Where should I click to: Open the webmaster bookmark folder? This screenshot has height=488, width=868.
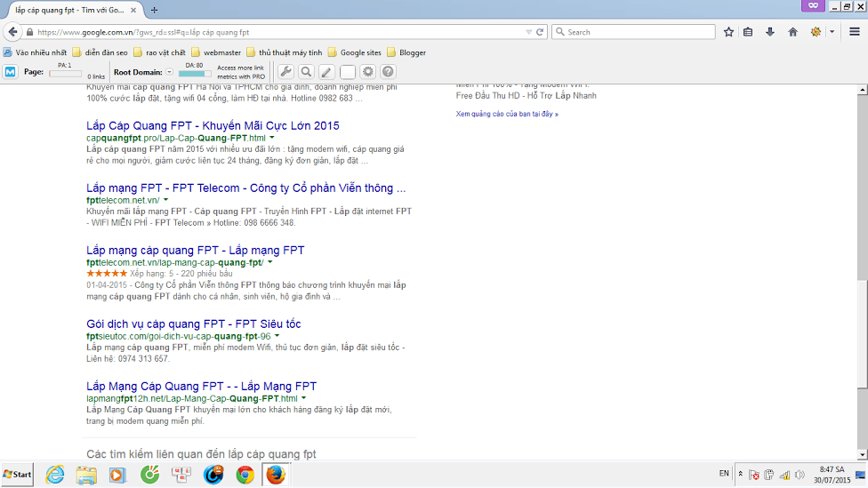[216, 52]
